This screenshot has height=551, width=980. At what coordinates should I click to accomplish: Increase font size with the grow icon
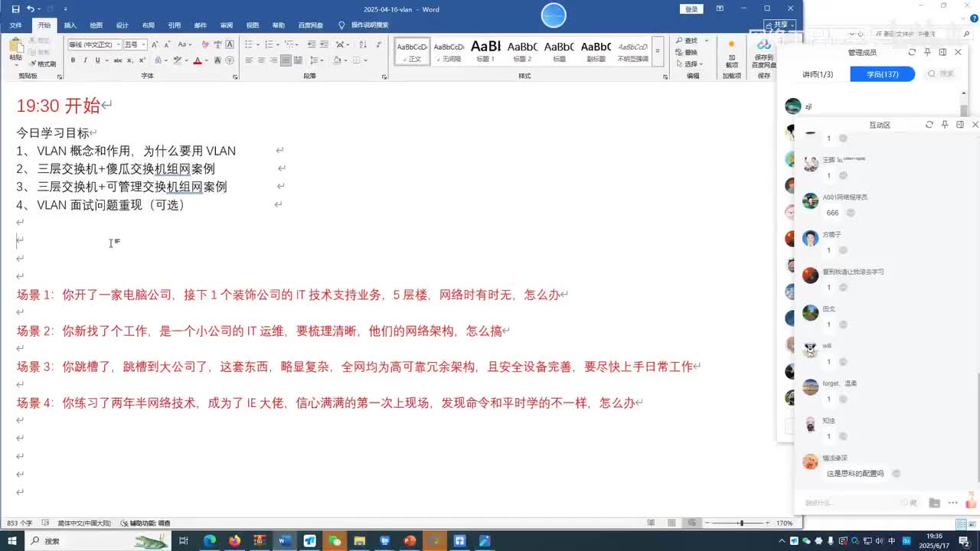(155, 44)
